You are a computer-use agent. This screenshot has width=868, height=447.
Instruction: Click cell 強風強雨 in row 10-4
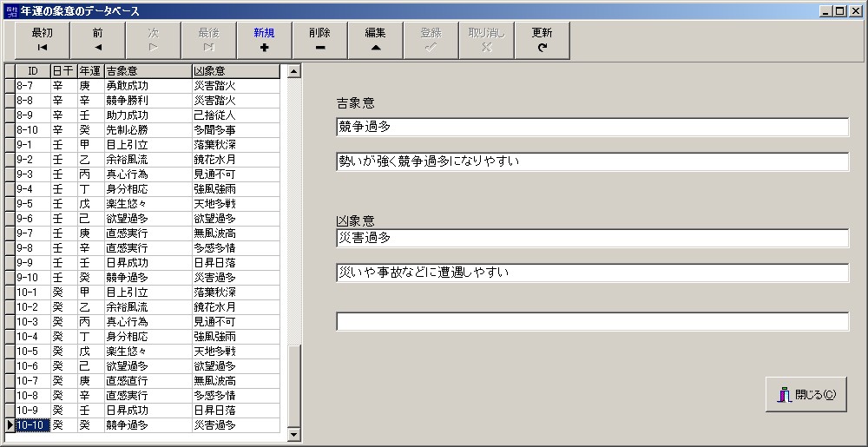[236, 337]
